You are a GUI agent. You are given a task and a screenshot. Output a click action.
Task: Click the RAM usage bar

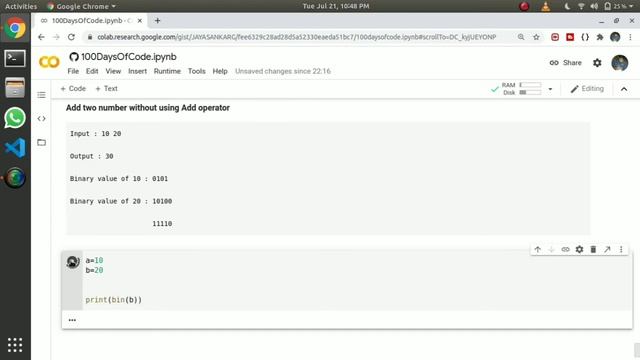click(530, 85)
